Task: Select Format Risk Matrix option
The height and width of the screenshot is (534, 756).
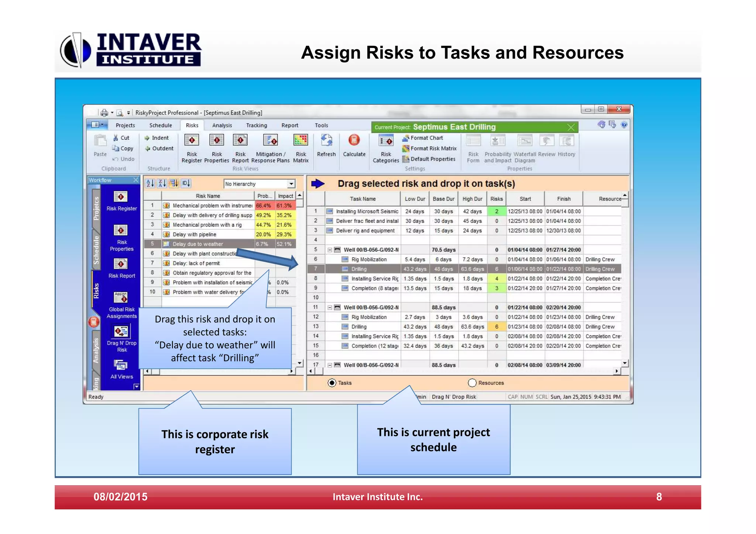Action: click(x=429, y=148)
